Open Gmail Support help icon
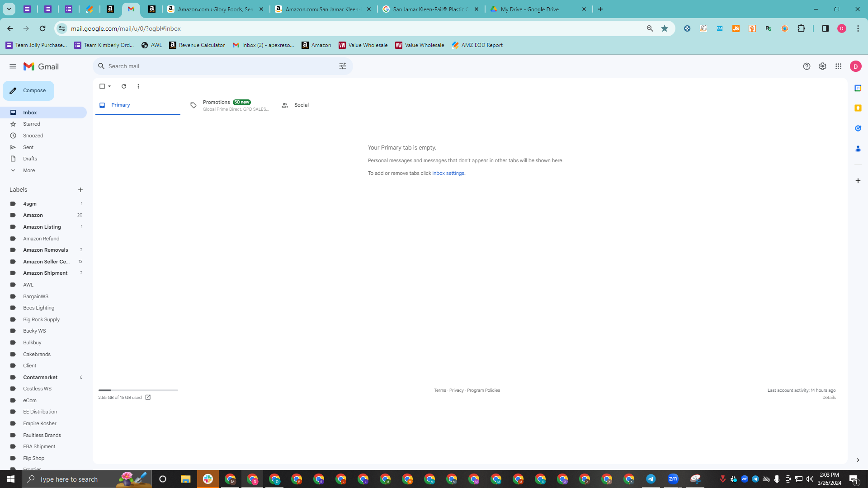Screen dimensions: 868x488 807,66
